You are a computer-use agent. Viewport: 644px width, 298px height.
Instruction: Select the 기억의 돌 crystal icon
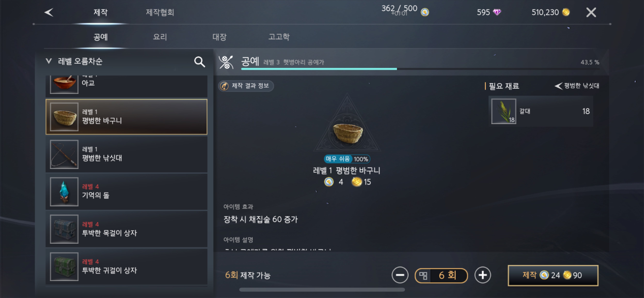tap(64, 192)
